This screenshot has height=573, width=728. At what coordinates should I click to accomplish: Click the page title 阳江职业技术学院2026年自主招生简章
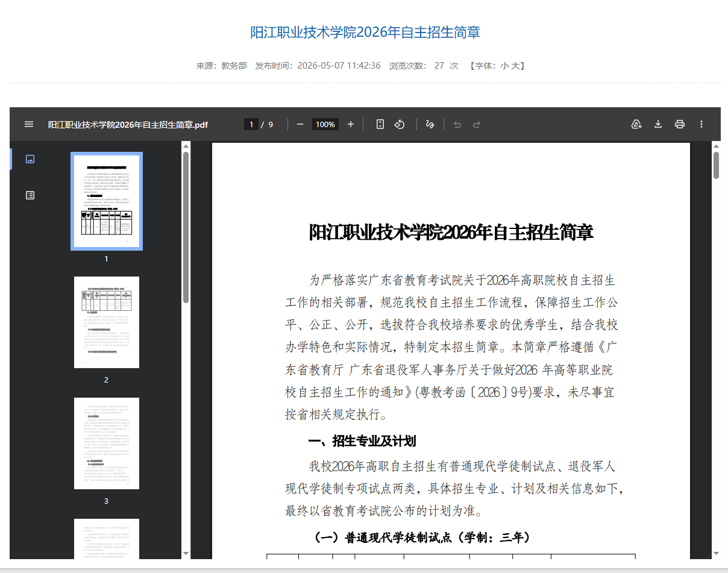(365, 33)
